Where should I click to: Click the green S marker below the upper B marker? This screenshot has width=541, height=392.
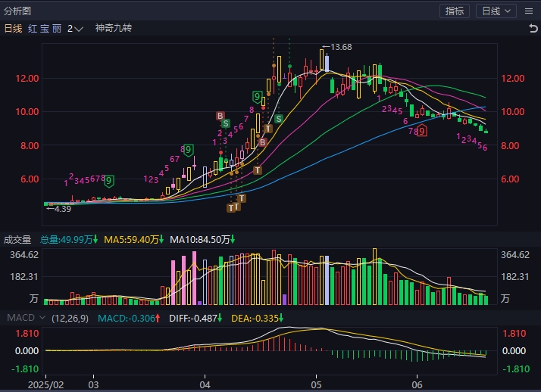226,123
